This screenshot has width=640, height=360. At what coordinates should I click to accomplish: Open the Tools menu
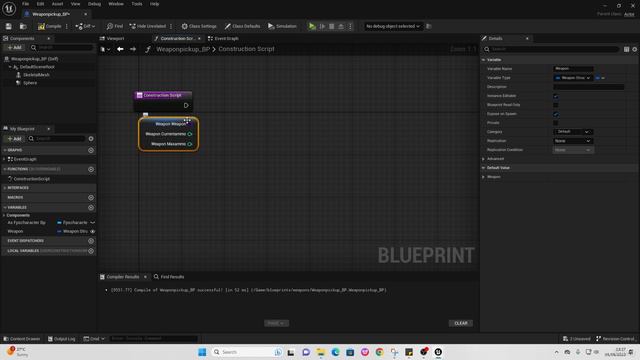(137, 4)
